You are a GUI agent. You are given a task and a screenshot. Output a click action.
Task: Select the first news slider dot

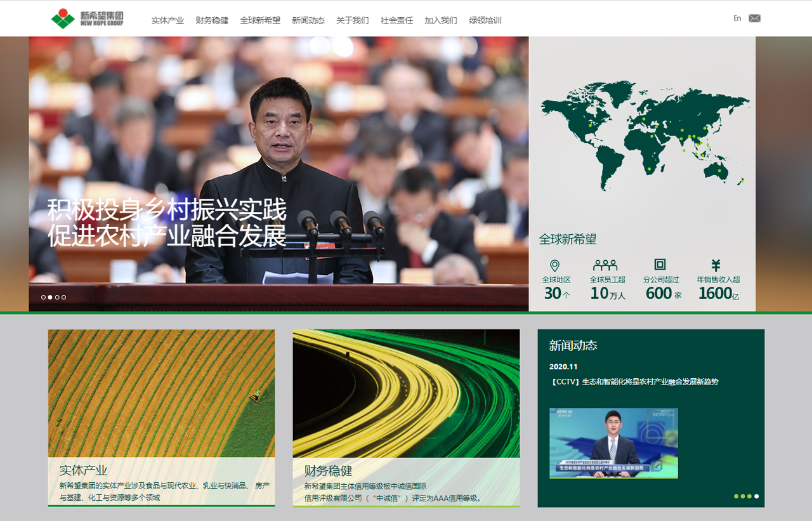737,496
